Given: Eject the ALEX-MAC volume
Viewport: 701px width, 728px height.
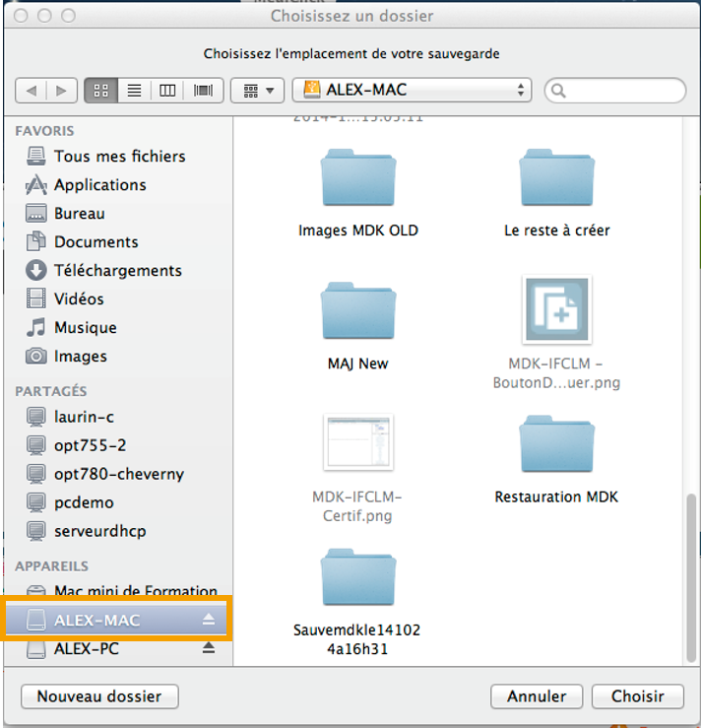Looking at the screenshot, I should (209, 620).
